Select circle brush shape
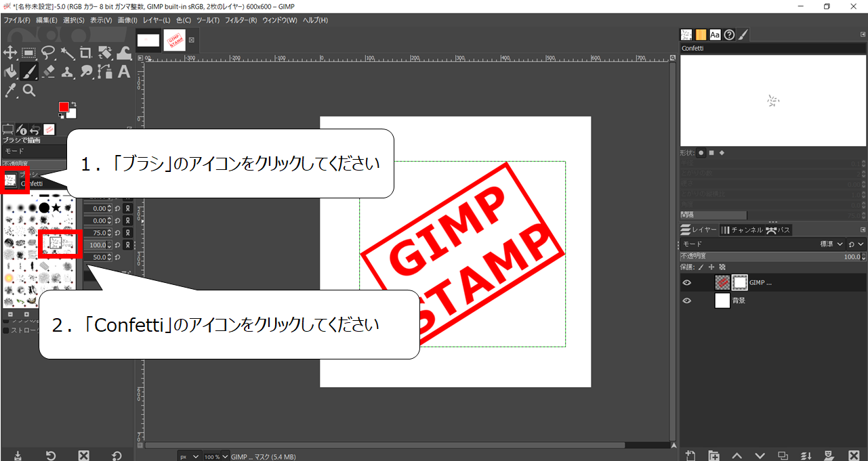Screen dimensions: 868x461 [701, 152]
